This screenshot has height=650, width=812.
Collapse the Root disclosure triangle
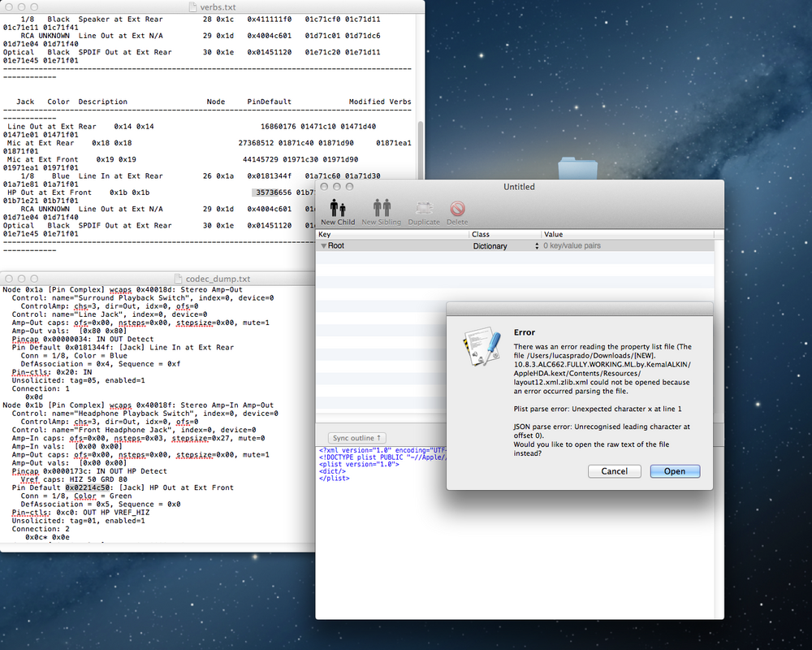click(323, 245)
